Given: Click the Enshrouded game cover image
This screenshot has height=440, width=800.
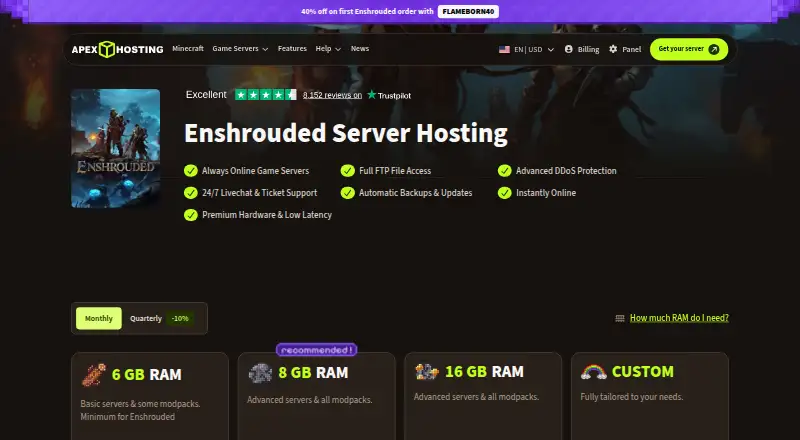Looking at the screenshot, I should (x=116, y=149).
